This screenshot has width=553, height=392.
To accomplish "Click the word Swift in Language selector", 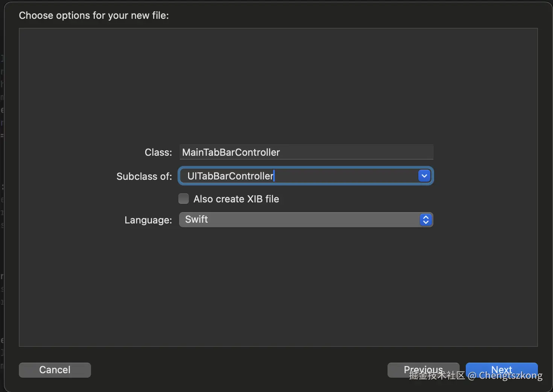I will click(x=196, y=219).
